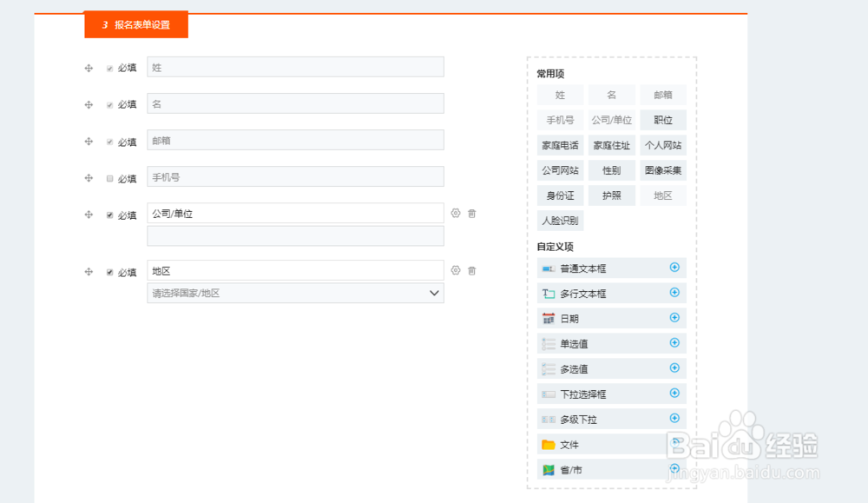Add a 多选值 field with plus icon

point(674,367)
